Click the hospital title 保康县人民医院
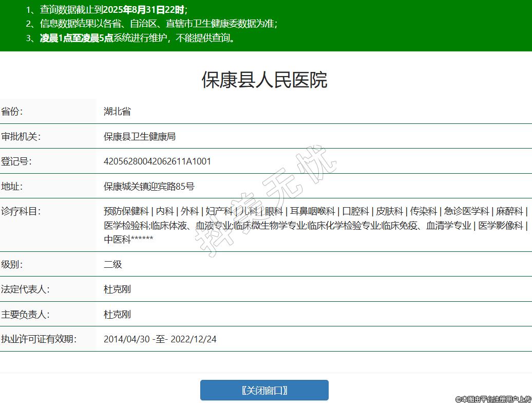This screenshot has width=532, height=403. point(264,80)
